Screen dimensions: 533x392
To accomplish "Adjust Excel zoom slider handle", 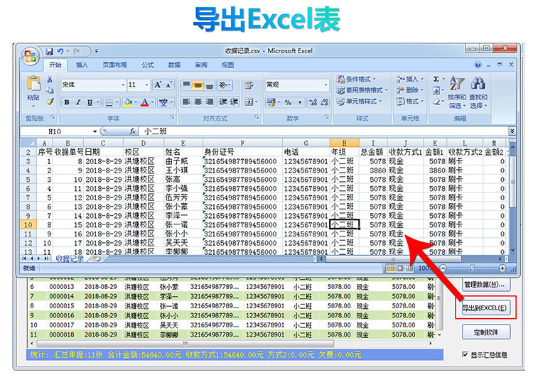I will coord(472,268).
